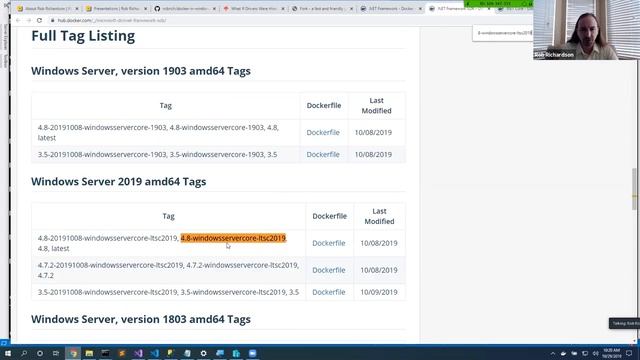Open Dockerfile link for 4.7.2-windowsservercore-ltsc2019
640x360 pixels.
click(329, 270)
